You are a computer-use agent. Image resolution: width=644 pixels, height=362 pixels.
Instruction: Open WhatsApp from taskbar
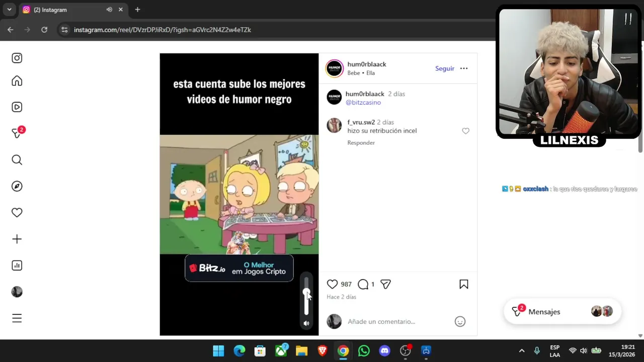point(364,350)
